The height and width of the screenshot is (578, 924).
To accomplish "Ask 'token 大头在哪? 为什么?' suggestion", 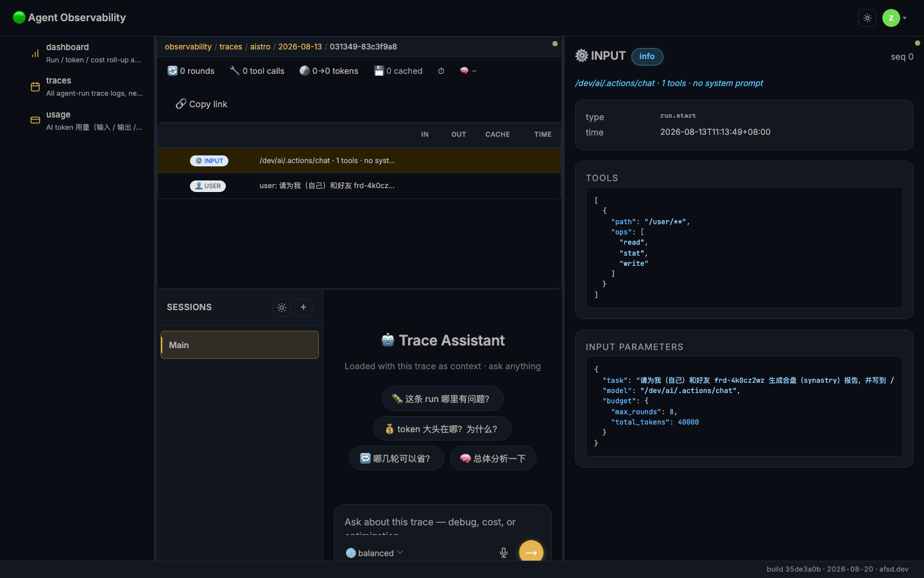I will click(442, 429).
